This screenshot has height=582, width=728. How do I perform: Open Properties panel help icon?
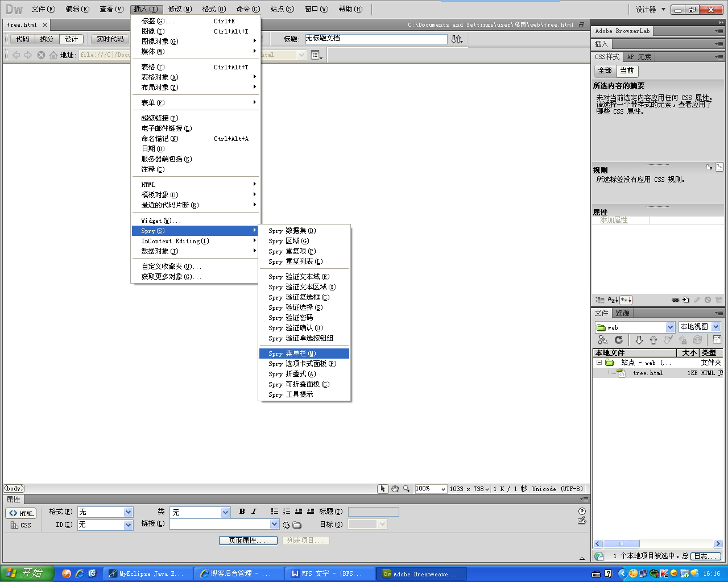pyautogui.click(x=582, y=511)
